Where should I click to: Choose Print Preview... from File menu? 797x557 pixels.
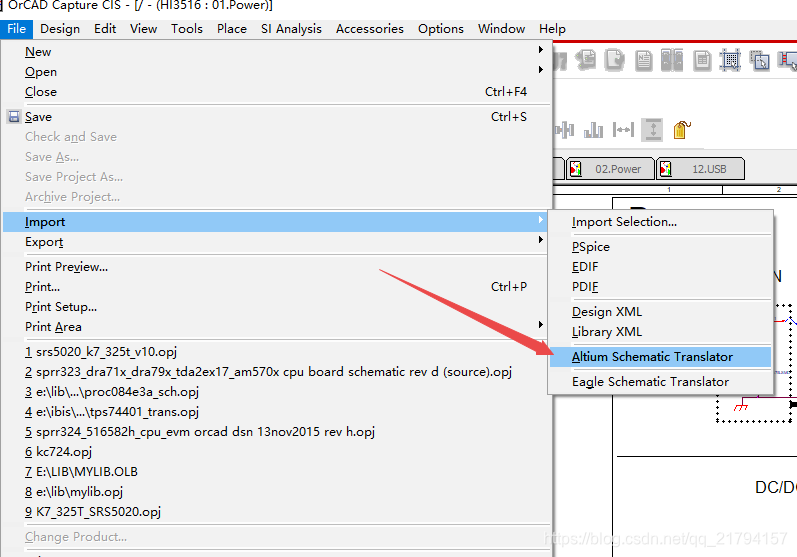click(x=277, y=267)
